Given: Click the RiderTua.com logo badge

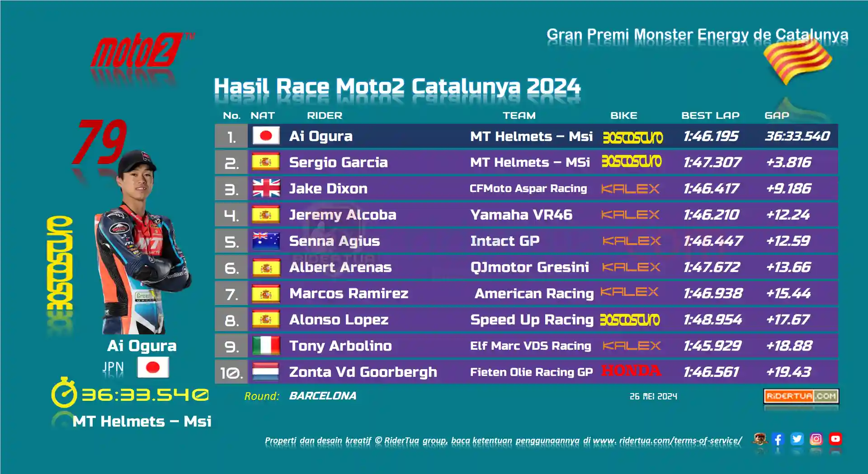Looking at the screenshot, I should tap(801, 396).
